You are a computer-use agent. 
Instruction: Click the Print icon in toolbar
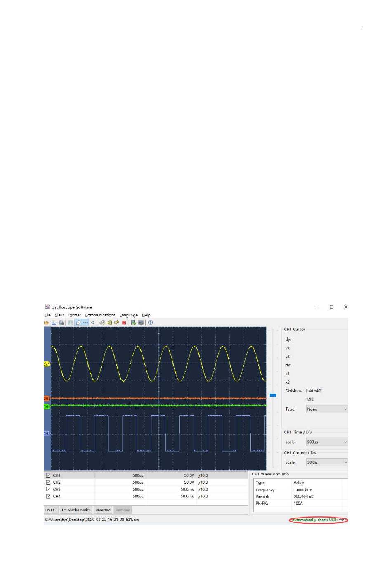(61, 323)
